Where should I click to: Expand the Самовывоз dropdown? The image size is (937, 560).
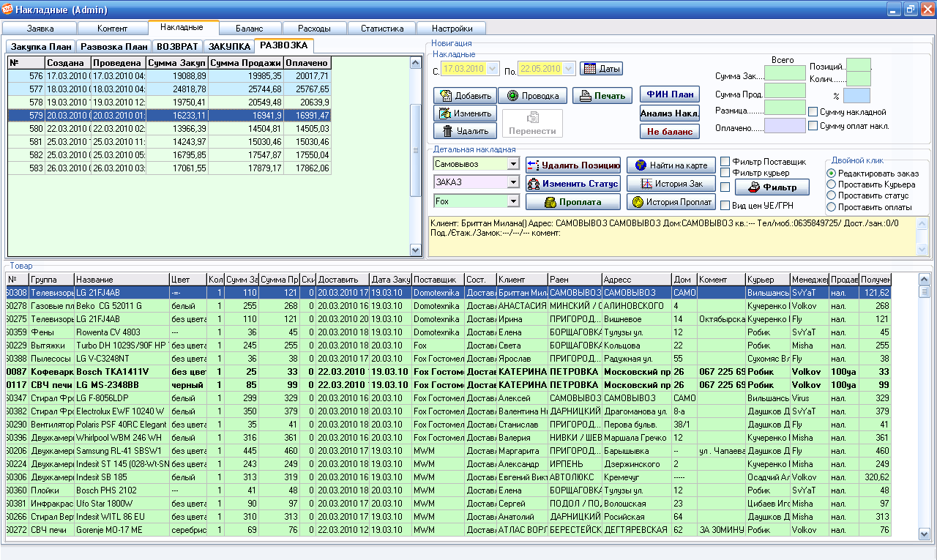point(512,164)
